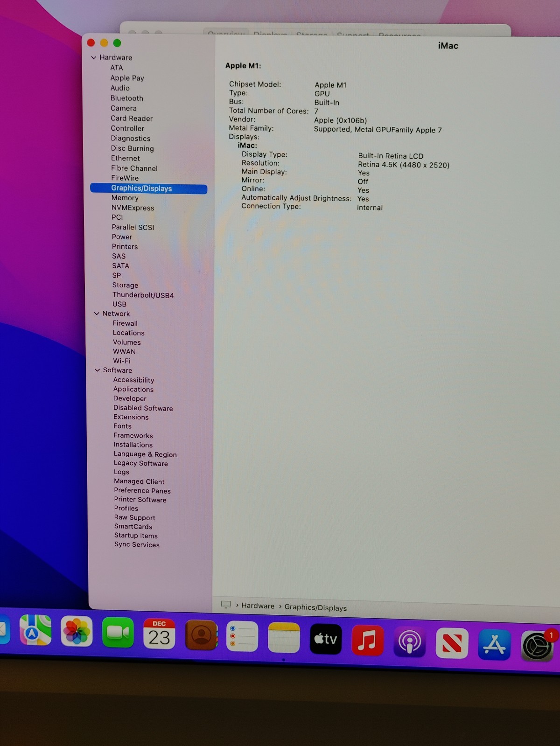Select Startup Items entry
Viewport: 560px width, 746px height.
point(136,536)
